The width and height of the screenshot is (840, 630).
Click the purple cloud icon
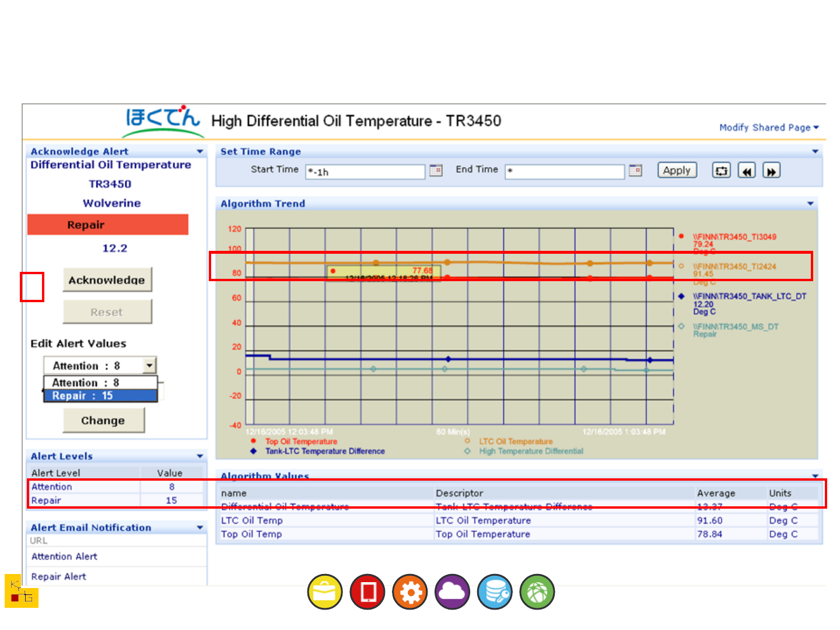pyautogui.click(x=453, y=592)
